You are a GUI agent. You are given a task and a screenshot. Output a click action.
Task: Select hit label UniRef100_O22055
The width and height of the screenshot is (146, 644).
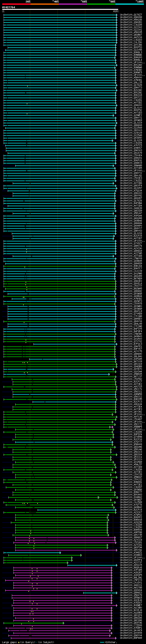click(x=131, y=50)
